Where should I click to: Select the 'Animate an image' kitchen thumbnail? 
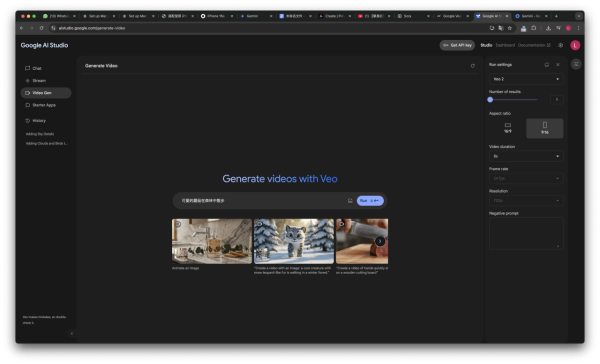212,241
